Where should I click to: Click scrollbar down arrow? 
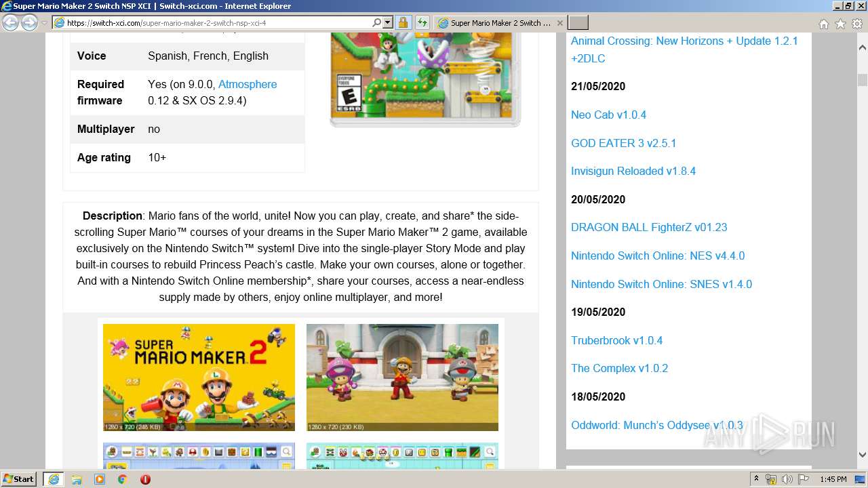(x=862, y=455)
